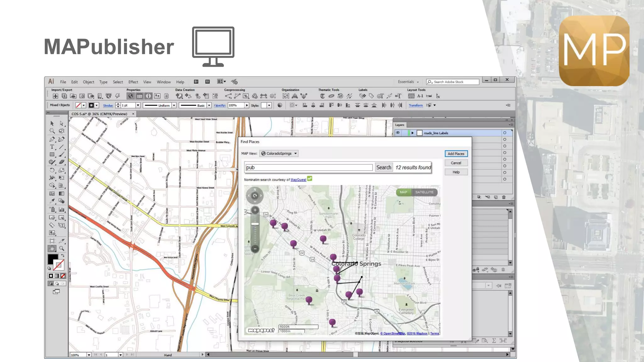This screenshot has width=644, height=362.
Task: Select the Pen tool
Action: click(52, 139)
